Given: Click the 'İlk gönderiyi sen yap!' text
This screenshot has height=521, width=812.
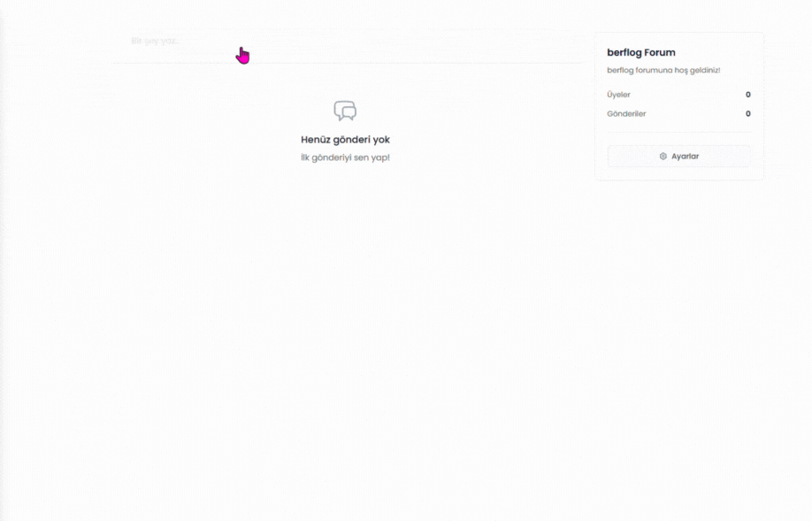Looking at the screenshot, I should coord(345,157).
